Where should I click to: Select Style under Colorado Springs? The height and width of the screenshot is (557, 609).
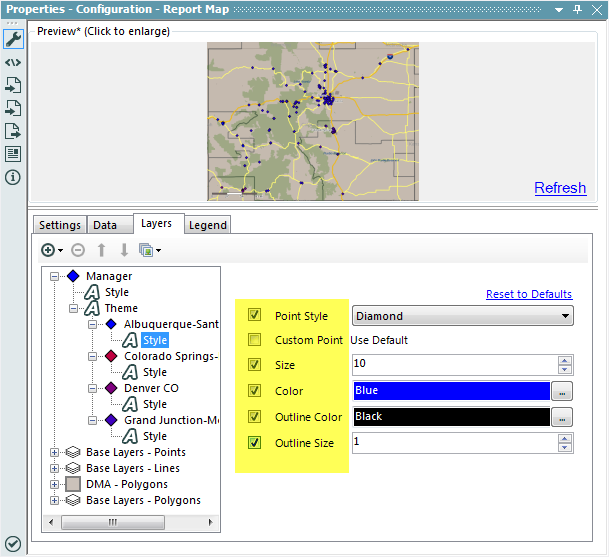pyautogui.click(x=155, y=372)
